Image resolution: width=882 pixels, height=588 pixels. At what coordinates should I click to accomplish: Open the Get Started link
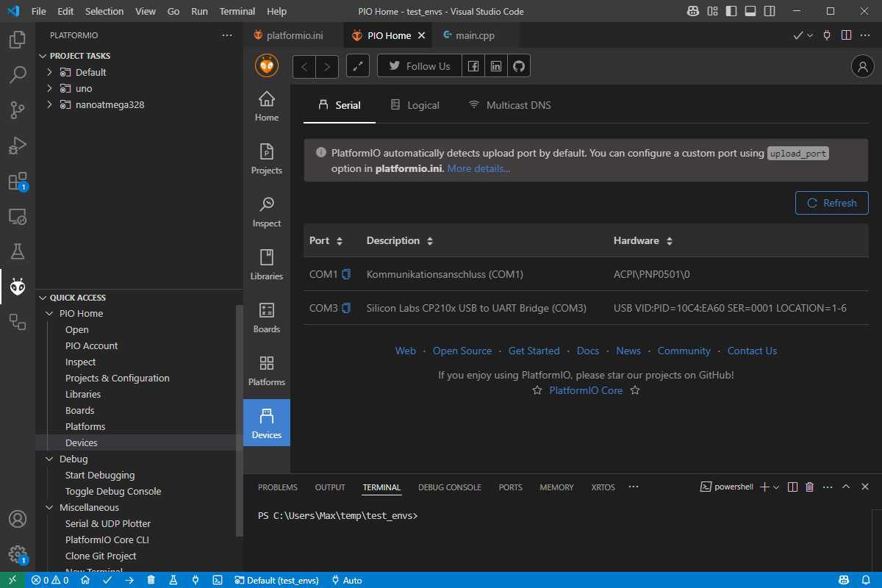pos(534,351)
